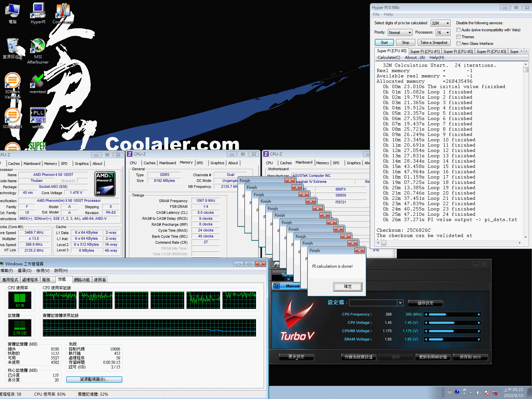Image resolution: width=532 pixels, height=399 pixels.
Task: Click the blue help question mark tray icon
Action: coord(457,392)
